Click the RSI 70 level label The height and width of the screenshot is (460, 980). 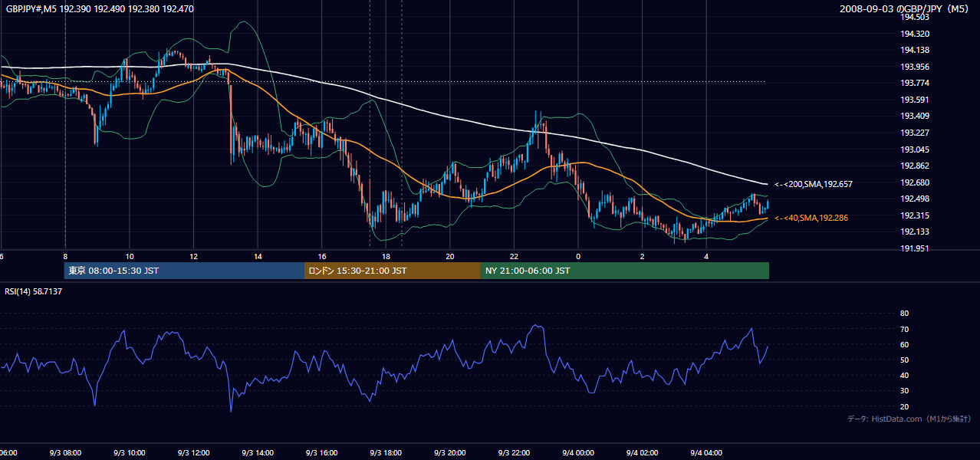pos(904,329)
